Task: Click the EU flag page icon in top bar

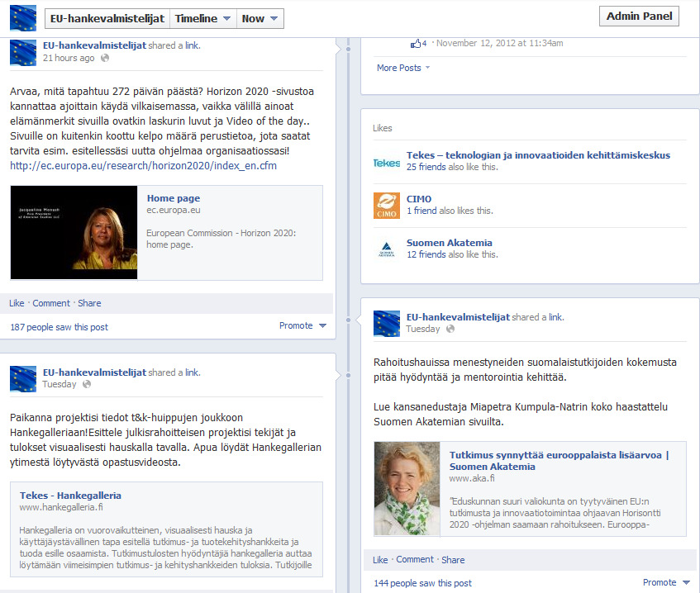Action: [23, 18]
